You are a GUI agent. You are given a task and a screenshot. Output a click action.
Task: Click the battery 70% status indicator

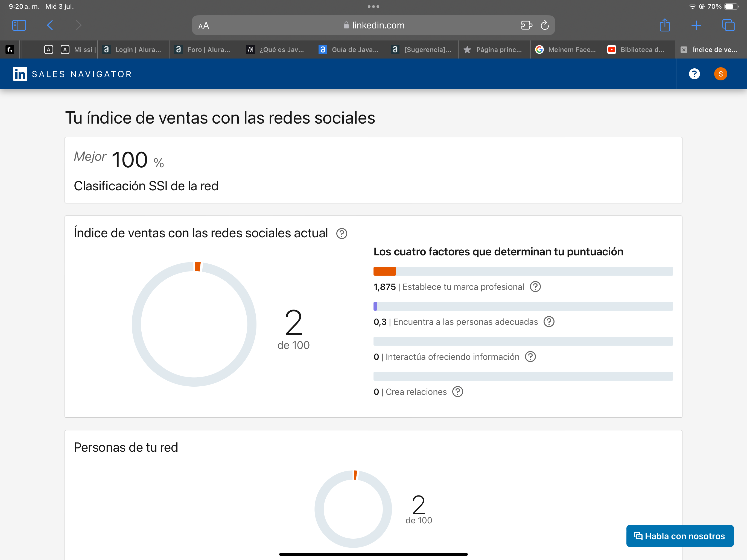pyautogui.click(x=723, y=6)
